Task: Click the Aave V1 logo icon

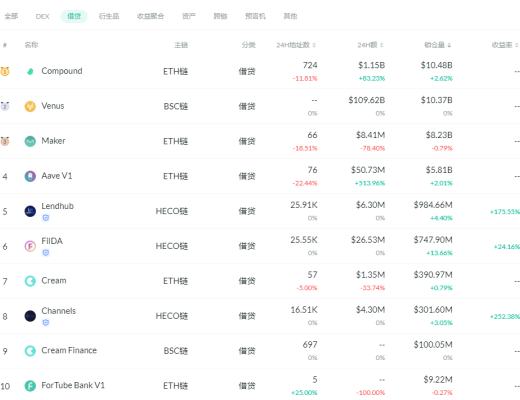Action: coord(30,176)
